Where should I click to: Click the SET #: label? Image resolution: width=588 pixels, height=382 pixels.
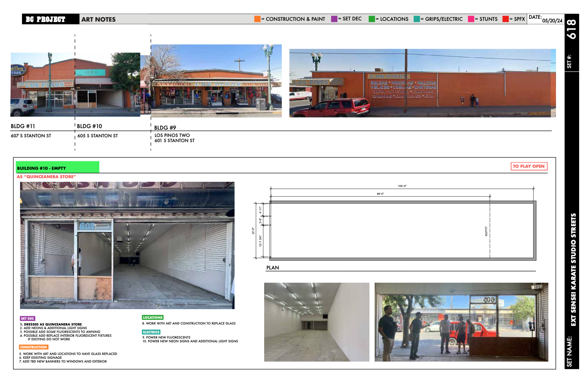569,61
